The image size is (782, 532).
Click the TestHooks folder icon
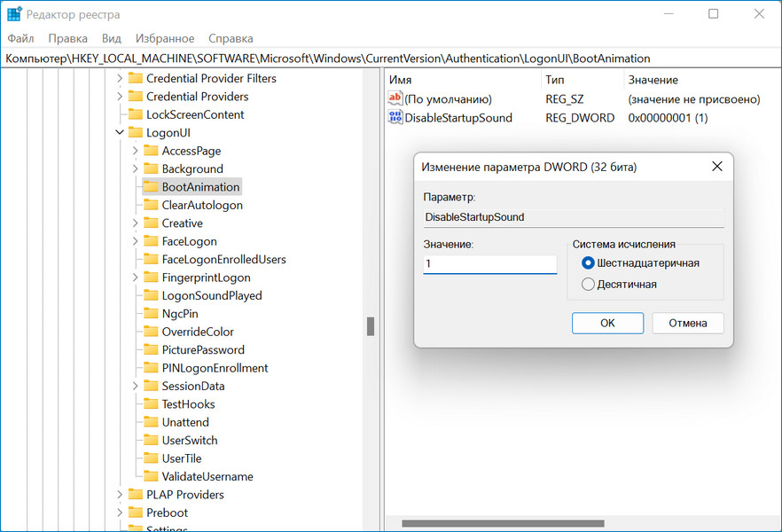151,404
